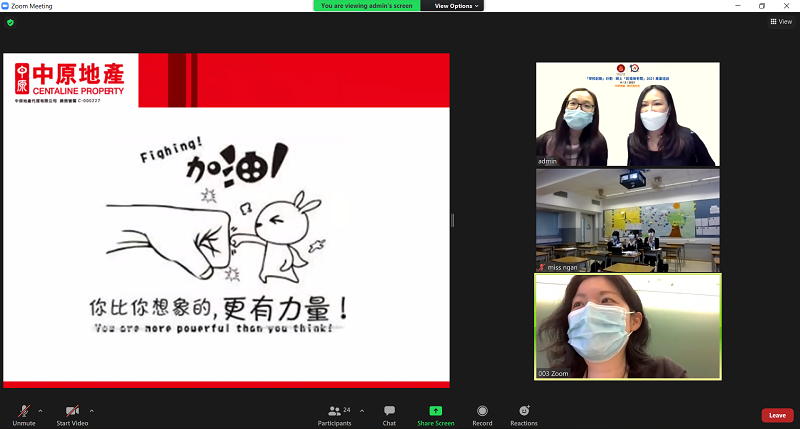The width and height of the screenshot is (800, 429).
Task: Start Video using the camera icon
Action: (x=72, y=412)
